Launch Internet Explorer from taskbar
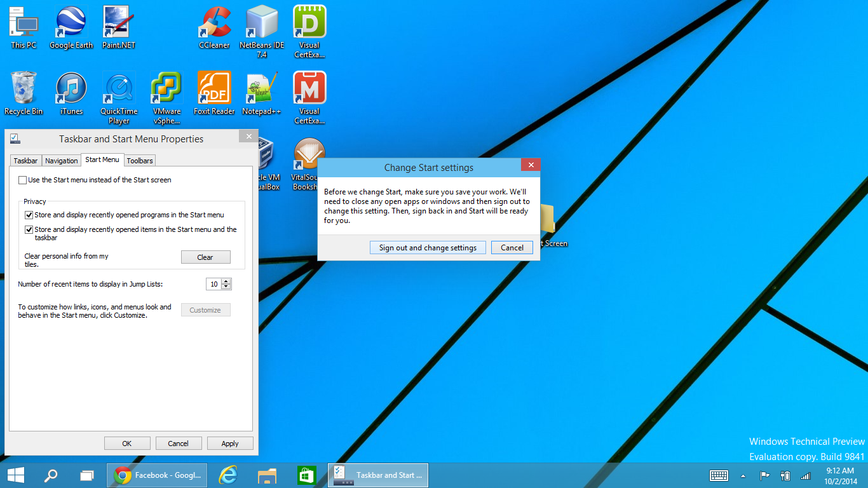Viewport: 868px width, 488px height. [x=227, y=475]
